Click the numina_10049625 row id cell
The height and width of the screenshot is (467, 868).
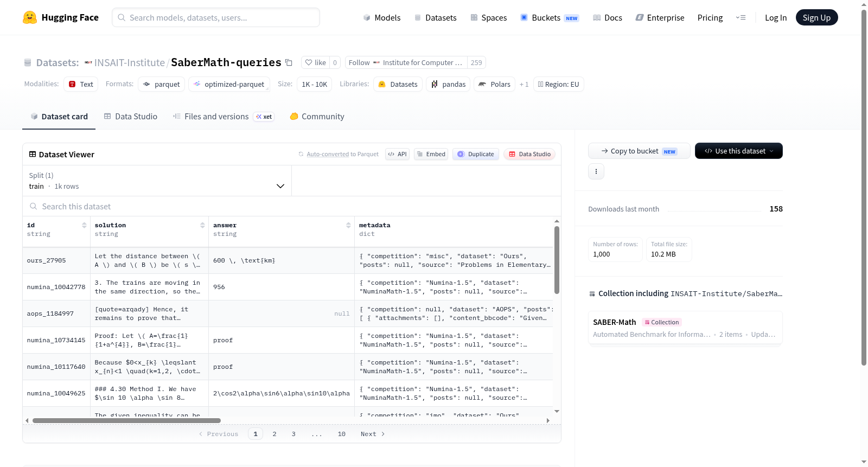56,393
